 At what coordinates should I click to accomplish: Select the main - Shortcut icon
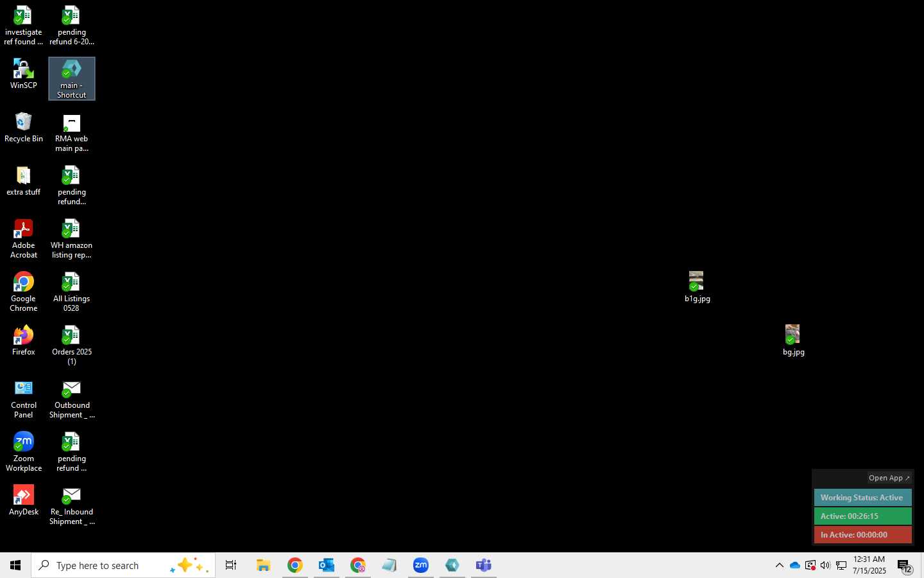pos(71,79)
